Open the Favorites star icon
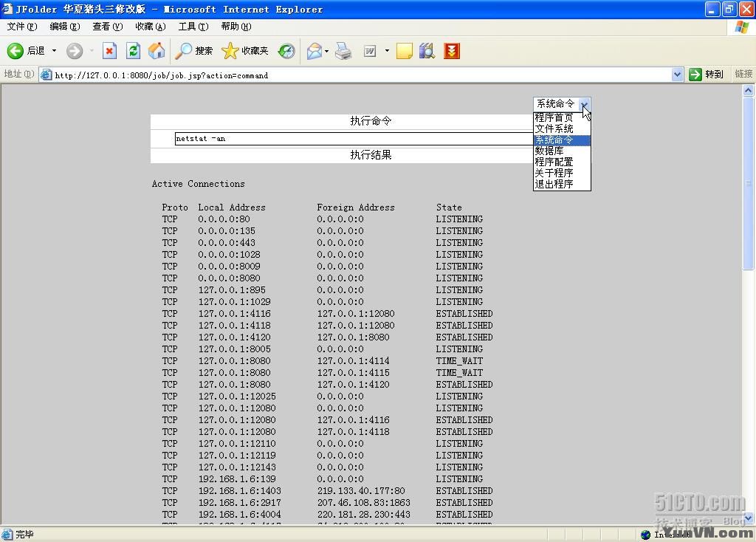756x542 pixels. coord(230,51)
